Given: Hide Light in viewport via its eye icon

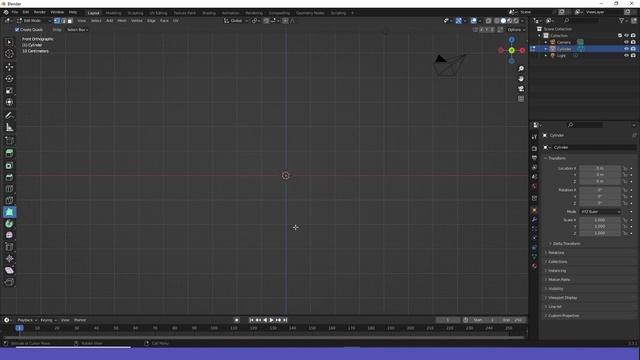Looking at the screenshot, I should click(626, 55).
